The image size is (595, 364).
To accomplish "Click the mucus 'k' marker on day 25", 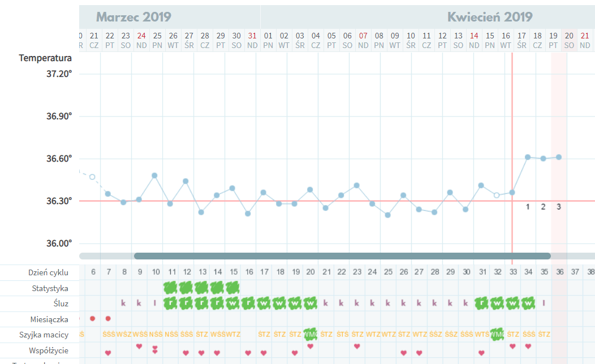I will point(388,303).
